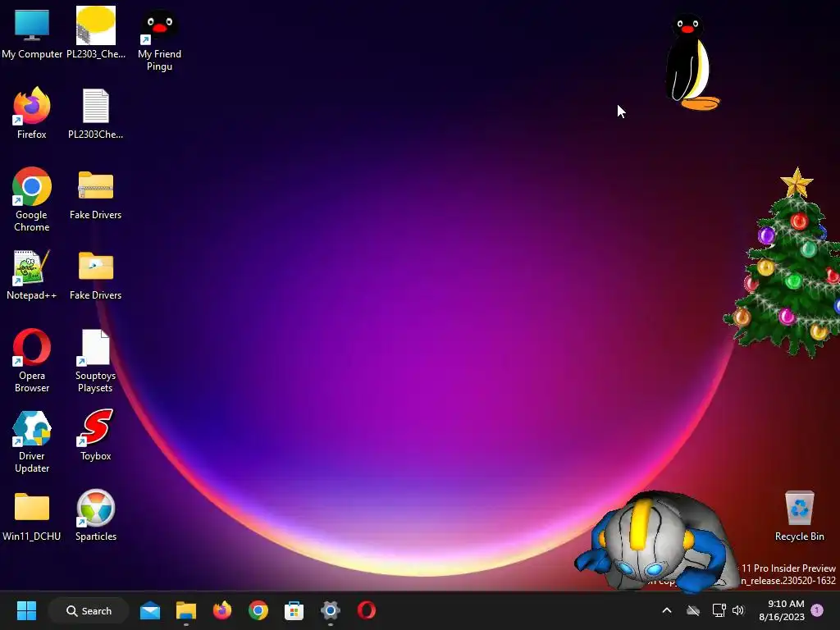Select the My Computer desktop icon
The image size is (840, 630).
pos(32,33)
